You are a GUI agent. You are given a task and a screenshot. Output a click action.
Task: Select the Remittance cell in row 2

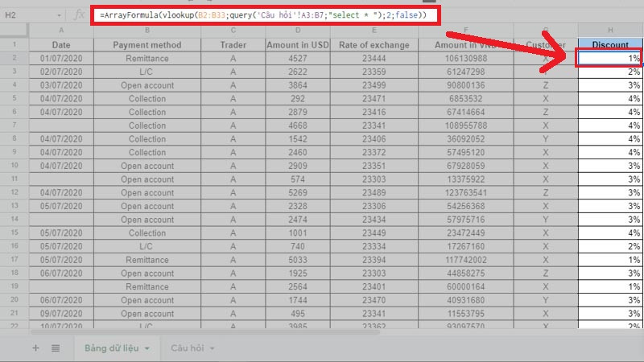tap(147, 58)
